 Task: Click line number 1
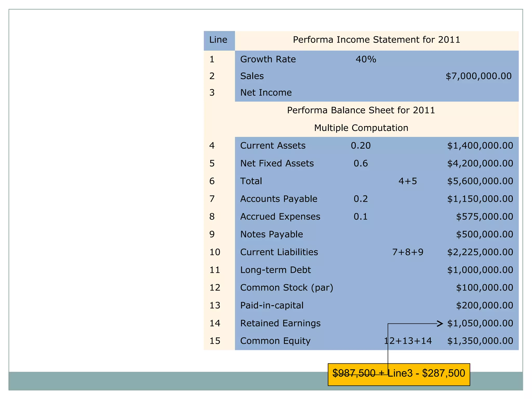point(212,59)
